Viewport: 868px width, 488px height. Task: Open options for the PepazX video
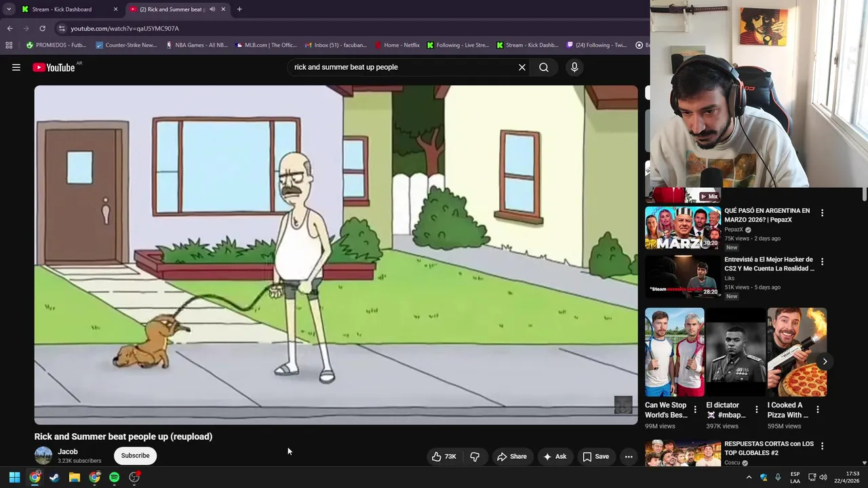tap(822, 213)
